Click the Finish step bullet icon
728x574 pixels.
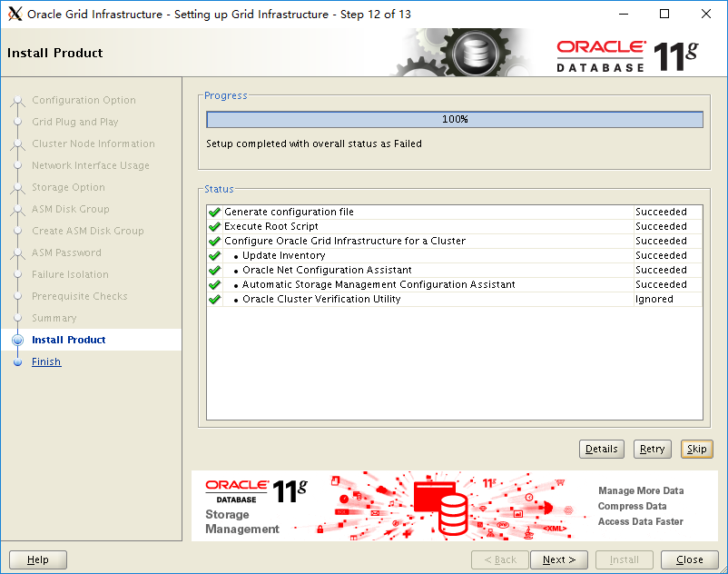(17, 361)
